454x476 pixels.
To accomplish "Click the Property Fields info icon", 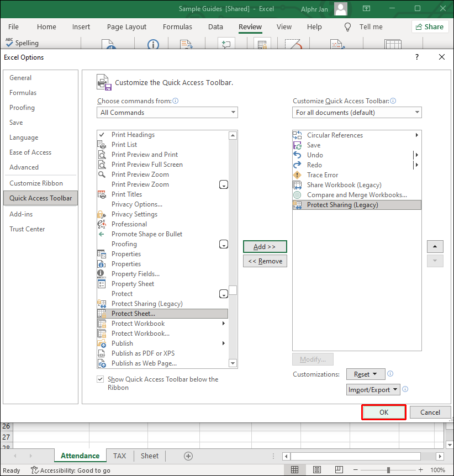I will pos(101,274).
